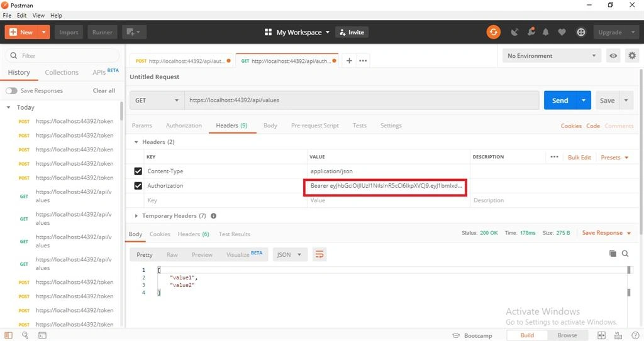Click the Invite people button
644x341 pixels.
352,32
